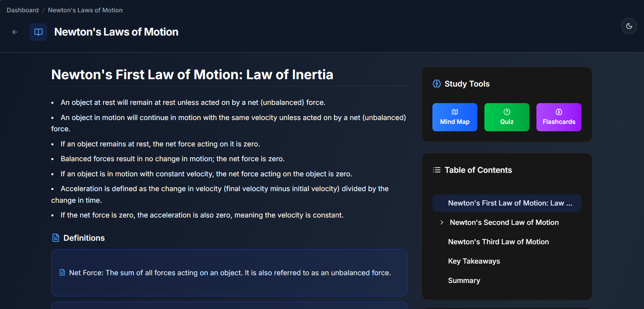Click bullet about object at rest remaining at rest
644x309 pixels.
click(x=193, y=102)
